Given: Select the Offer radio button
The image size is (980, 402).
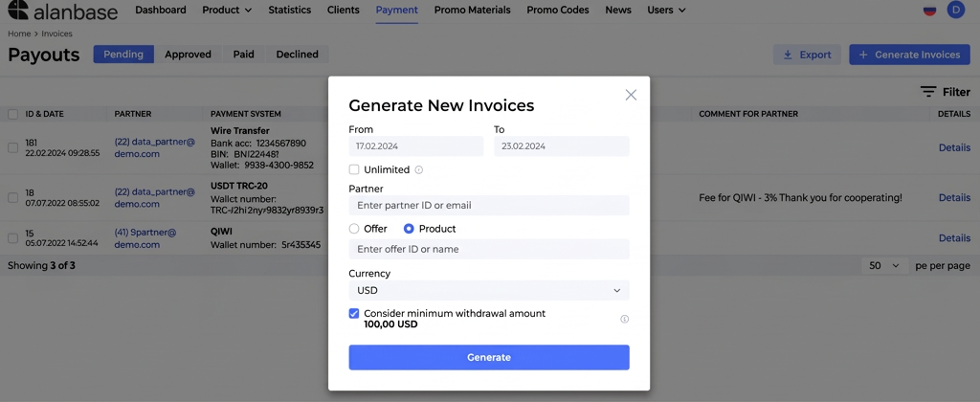Looking at the screenshot, I should 354,229.
